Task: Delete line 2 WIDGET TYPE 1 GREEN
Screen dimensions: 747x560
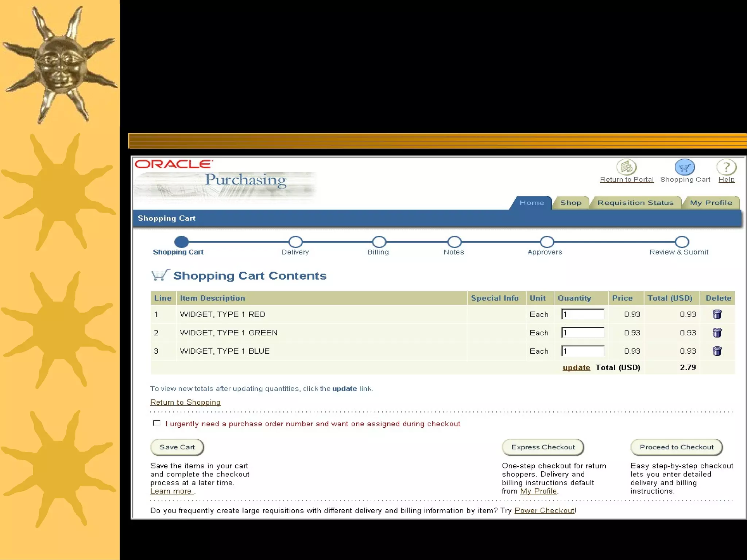Action: 717,332
